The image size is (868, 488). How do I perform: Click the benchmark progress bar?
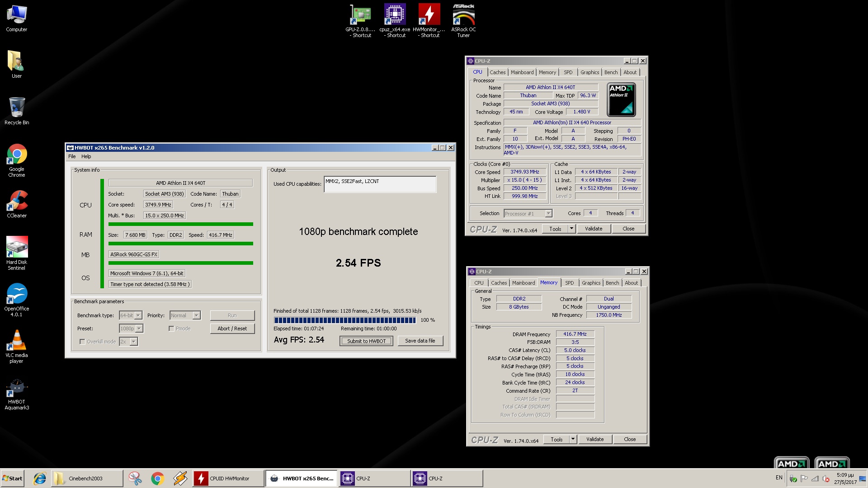tap(345, 320)
